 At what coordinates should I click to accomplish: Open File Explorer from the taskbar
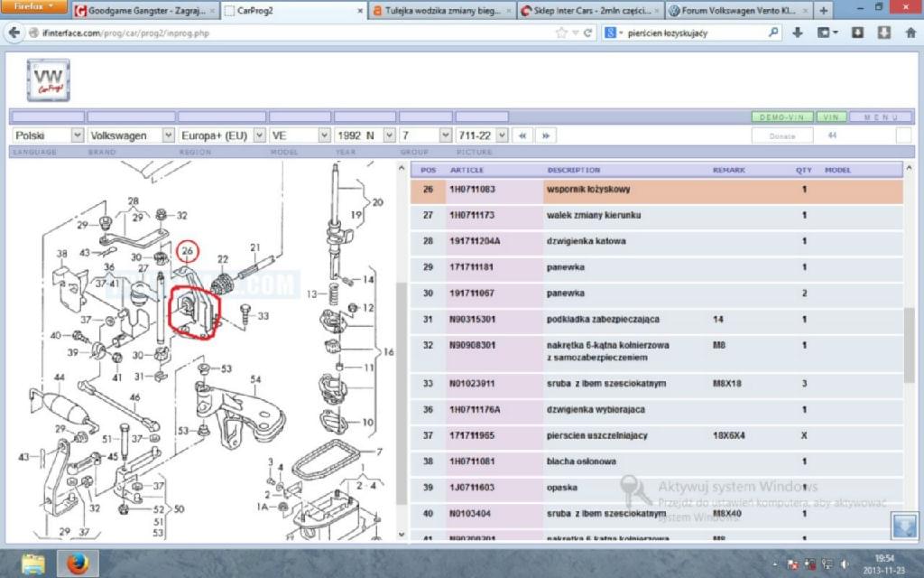[33, 564]
